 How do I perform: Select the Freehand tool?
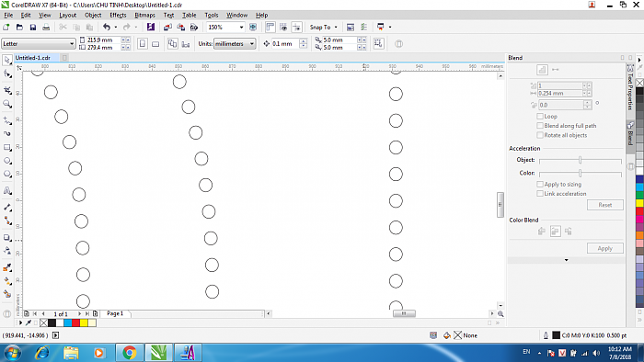tap(7, 120)
